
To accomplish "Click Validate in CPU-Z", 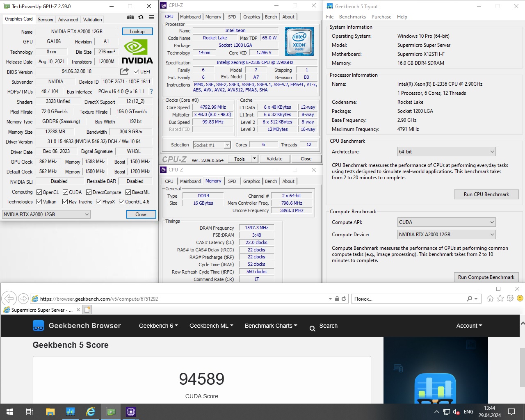I will click(x=274, y=159).
